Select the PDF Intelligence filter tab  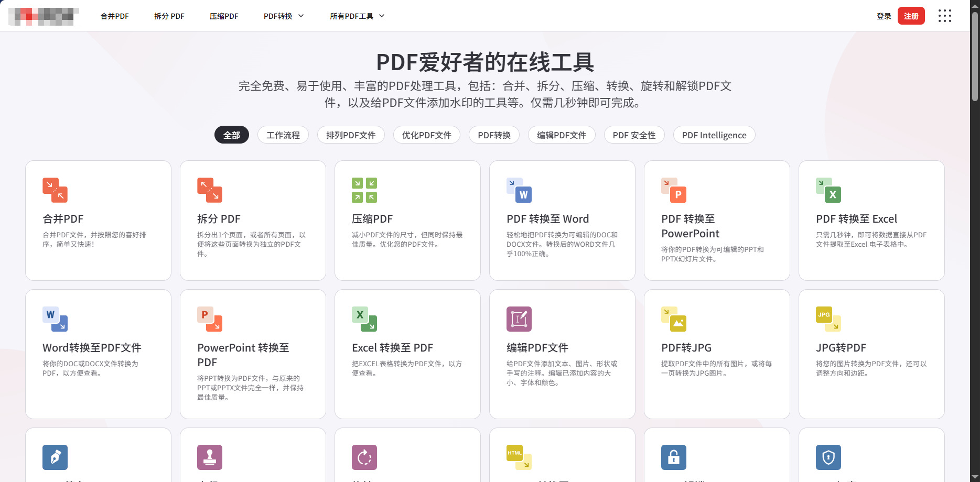[714, 135]
